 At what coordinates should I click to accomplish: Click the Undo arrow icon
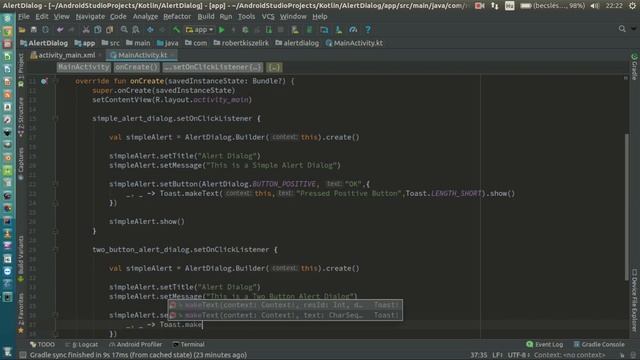(x=60, y=30)
